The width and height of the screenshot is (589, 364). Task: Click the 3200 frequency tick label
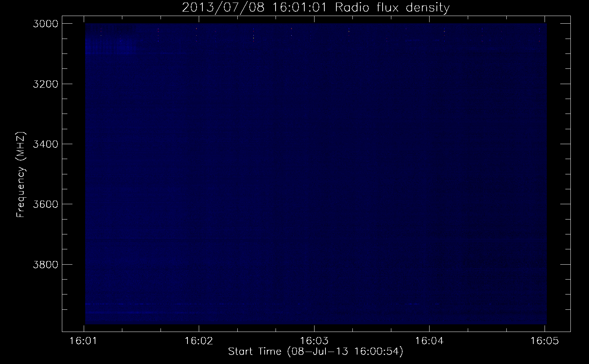pyautogui.click(x=46, y=84)
